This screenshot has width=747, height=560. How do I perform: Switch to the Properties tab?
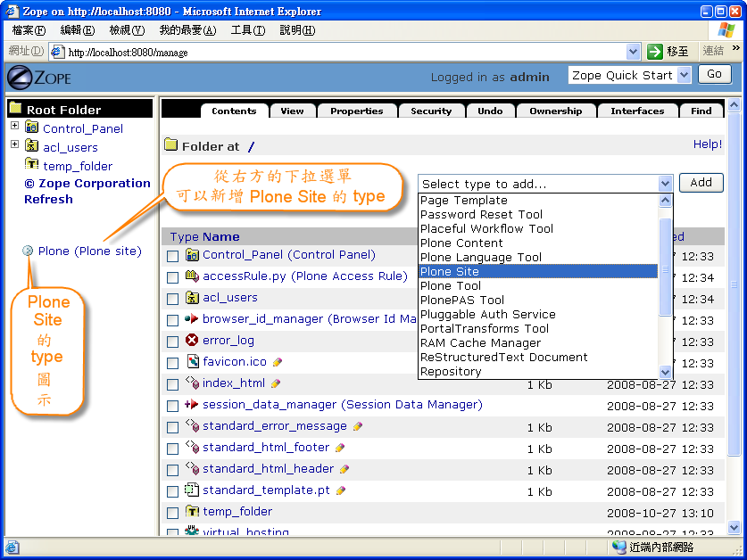pyautogui.click(x=357, y=111)
